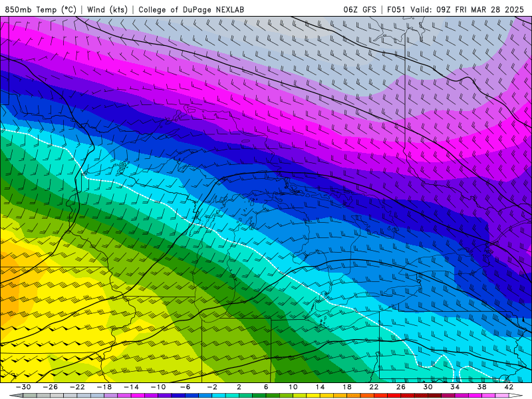Click the cyan color bar segment right of -2

tap(219, 396)
